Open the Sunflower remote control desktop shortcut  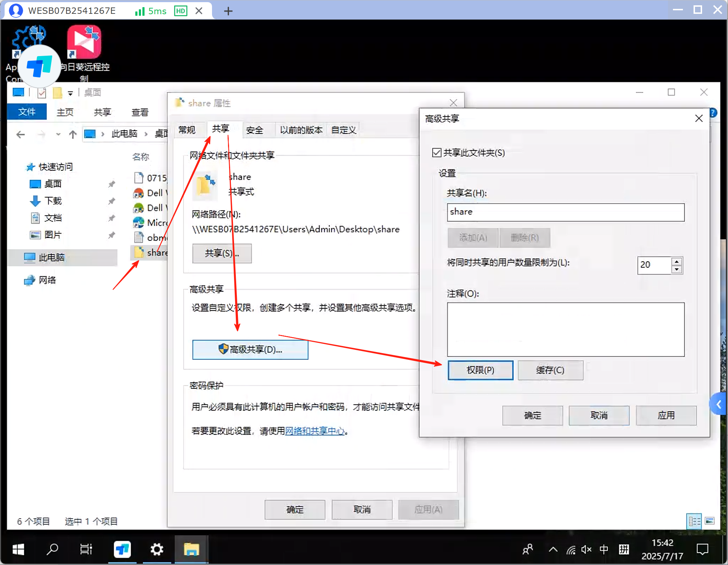point(84,43)
